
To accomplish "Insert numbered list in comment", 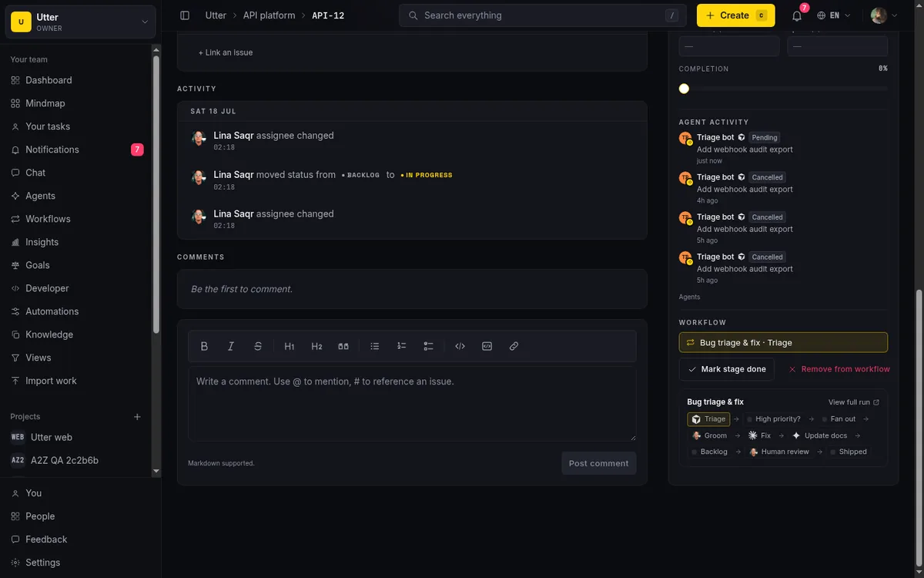I will pos(402,347).
